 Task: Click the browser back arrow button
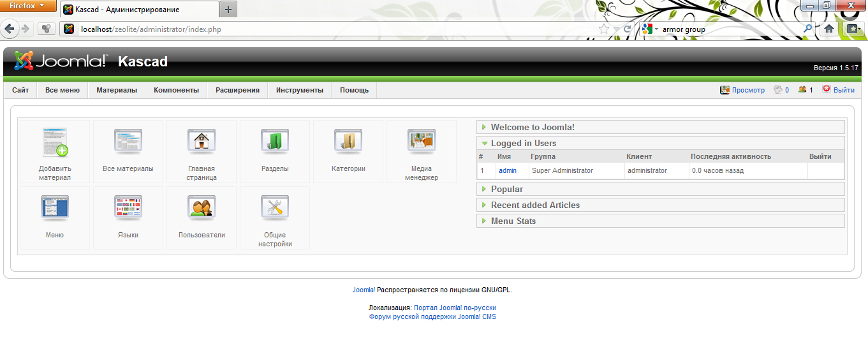pyautogui.click(x=11, y=29)
